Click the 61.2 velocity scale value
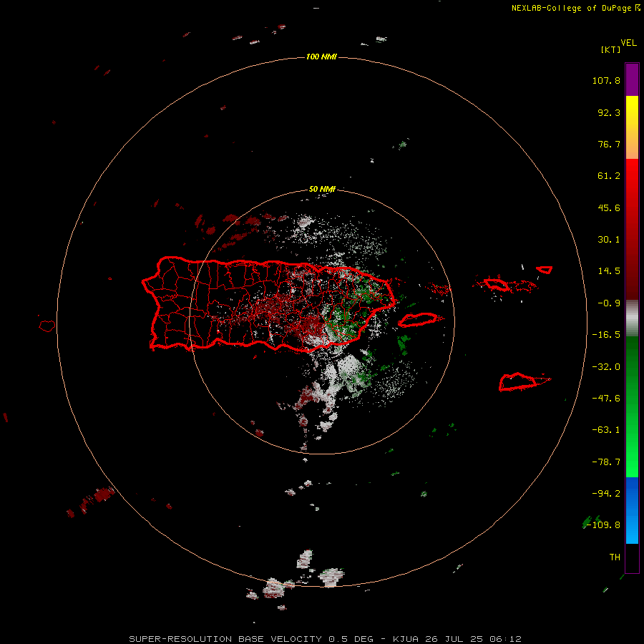Image resolution: width=644 pixels, height=644 pixels. point(609,176)
